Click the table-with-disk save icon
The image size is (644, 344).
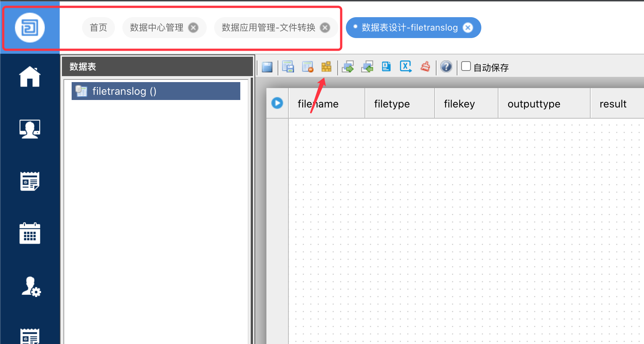288,67
